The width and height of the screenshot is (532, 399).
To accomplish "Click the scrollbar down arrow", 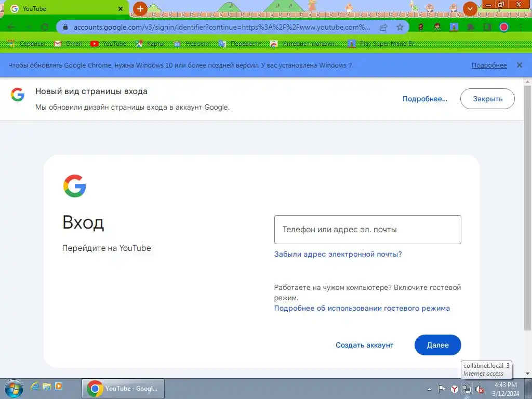I will tap(528, 374).
